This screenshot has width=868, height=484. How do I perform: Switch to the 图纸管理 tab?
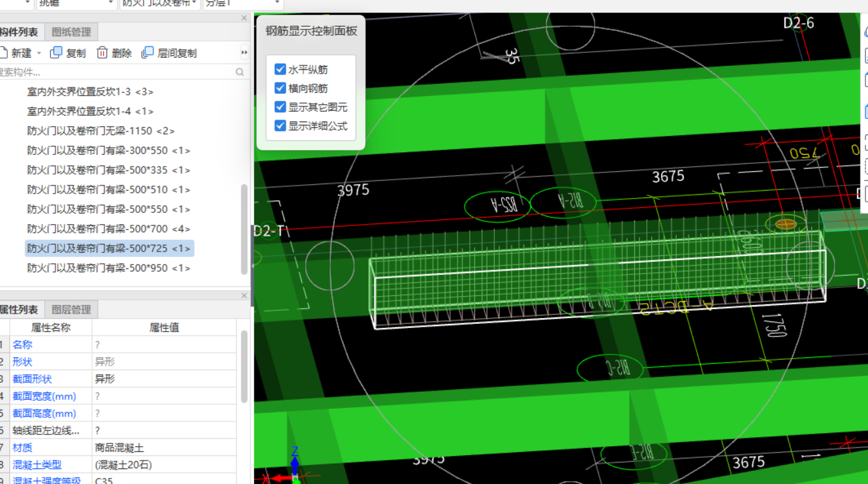coord(71,31)
